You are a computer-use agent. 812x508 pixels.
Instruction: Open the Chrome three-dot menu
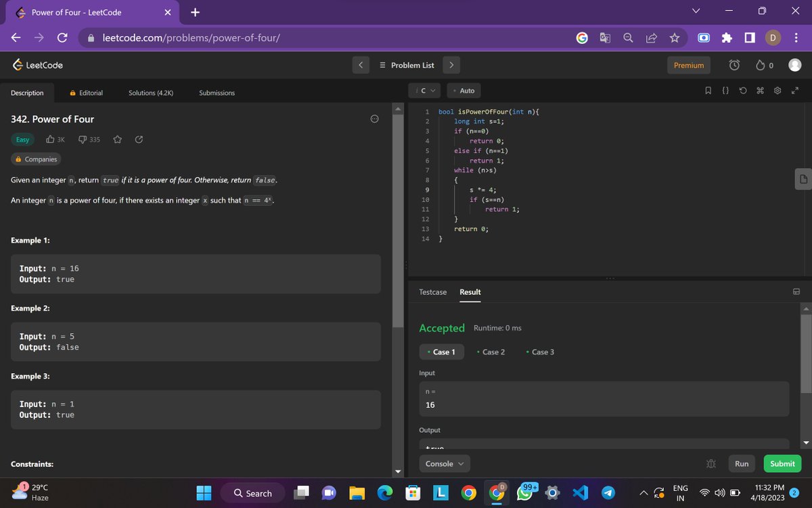[x=796, y=38]
